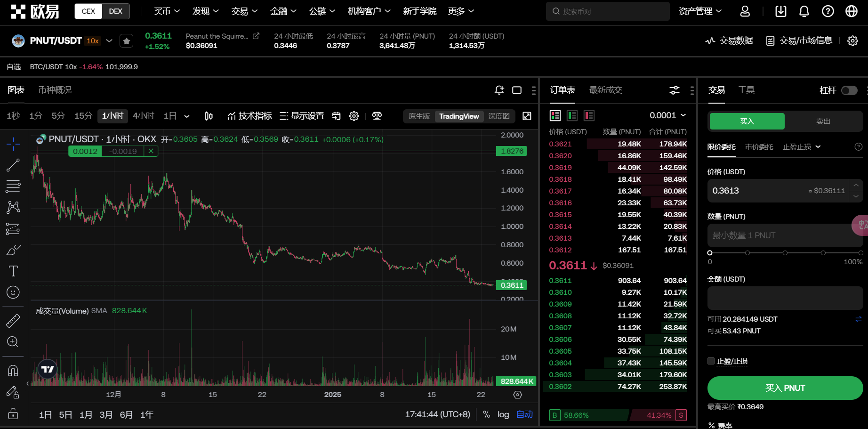
Task: Expand the 发现 menu
Action: pyautogui.click(x=205, y=11)
